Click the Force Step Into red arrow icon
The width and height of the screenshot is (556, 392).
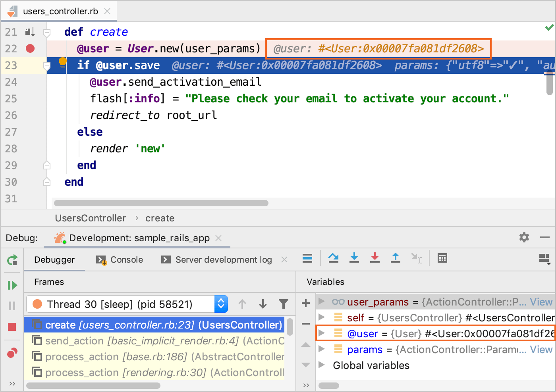375,258
